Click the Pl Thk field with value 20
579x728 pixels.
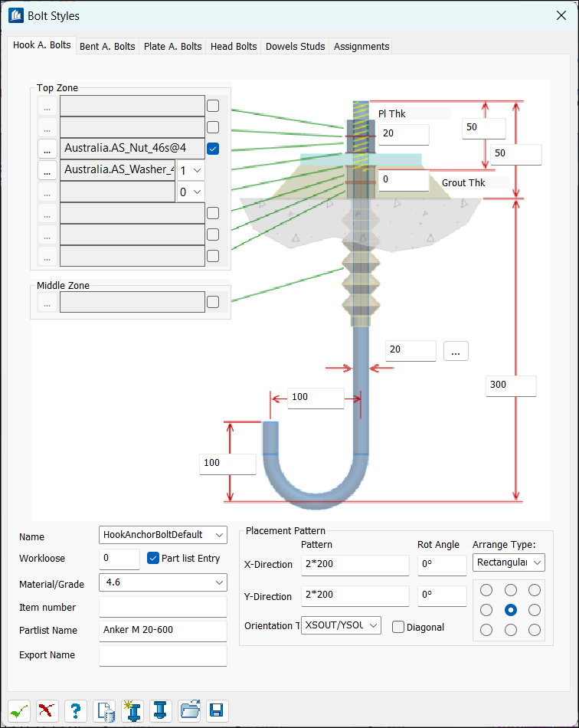pos(404,134)
